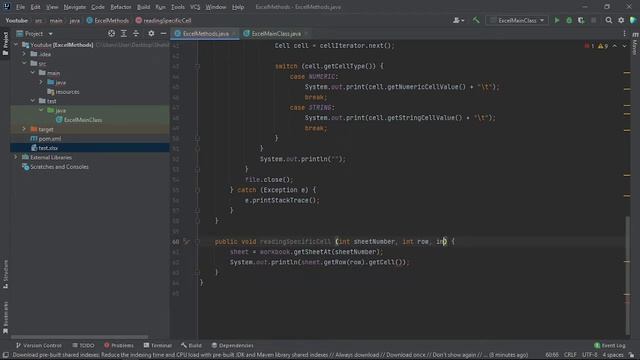Image resolution: width=640 pixels, height=360 pixels.
Task: Collapse the main folder
Action: [x=33, y=73]
